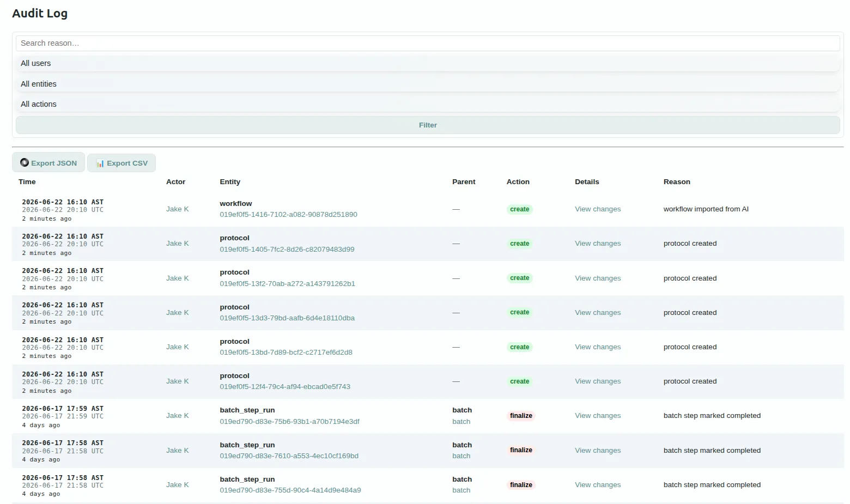This screenshot has width=850, height=504.
Task: View changes for protocol 019ef0f5-13f2 row
Action: 598,278
